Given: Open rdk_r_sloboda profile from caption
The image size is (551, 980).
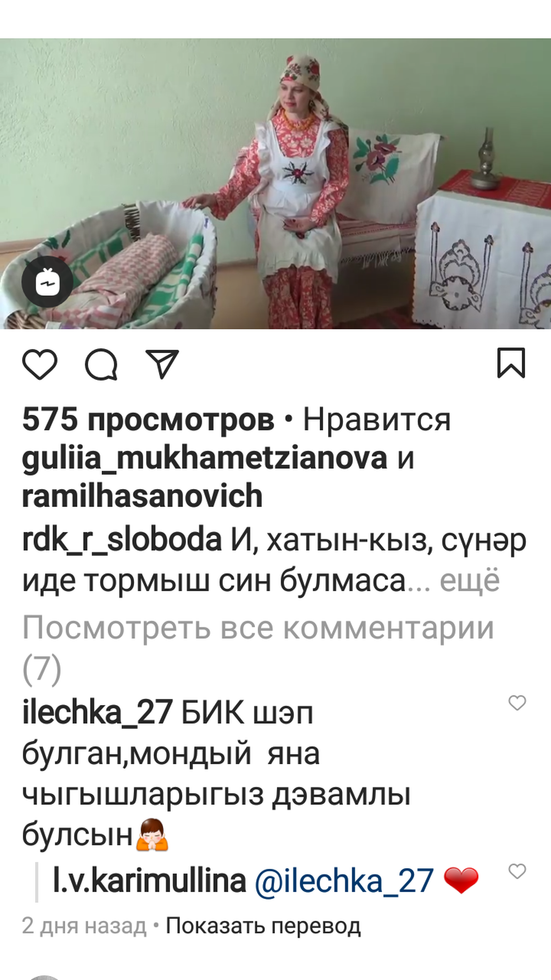Looking at the screenshot, I should pos(122,540).
